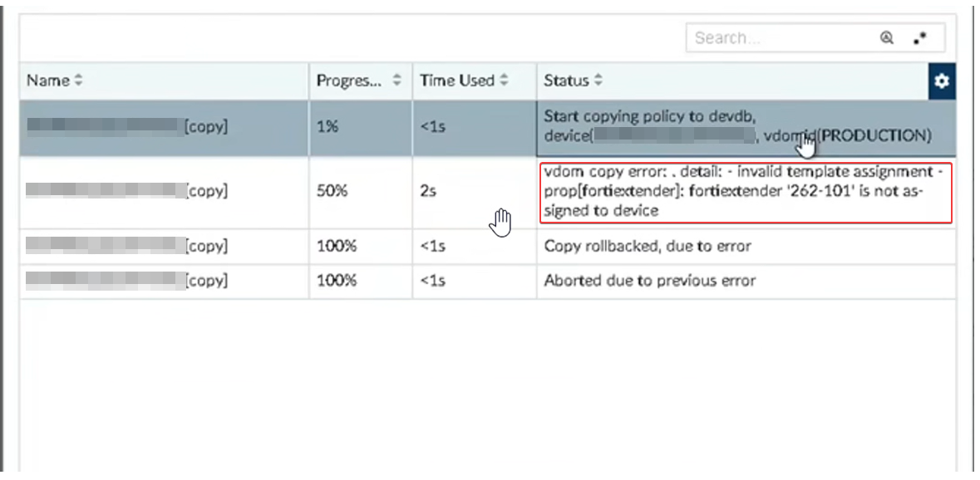Click the [copy] name in the 'Copy rollbacked' row
This screenshot has height=480, width=980.
point(127,246)
